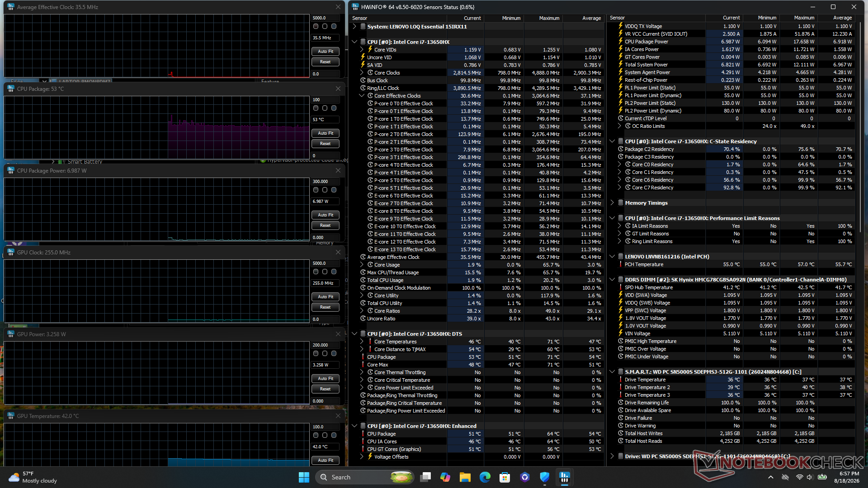Click the thermometer icon beside Core Max
868x488 pixels.
tap(363, 365)
